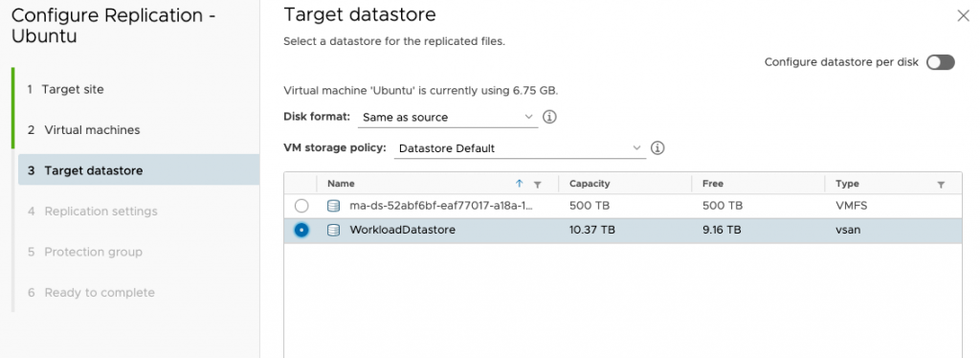The image size is (980, 358).
Task: Select the WorkloadDatastore radio button
Action: tap(301, 230)
